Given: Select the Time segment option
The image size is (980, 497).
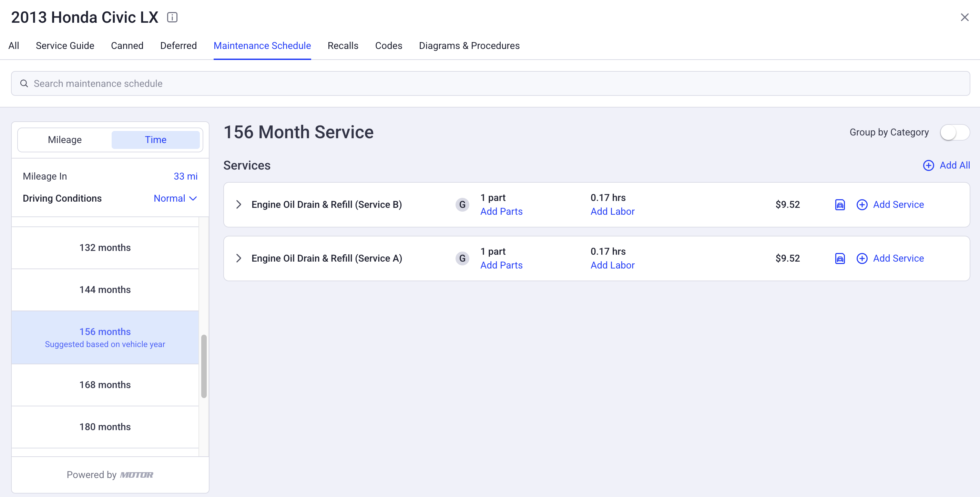Looking at the screenshot, I should [156, 140].
